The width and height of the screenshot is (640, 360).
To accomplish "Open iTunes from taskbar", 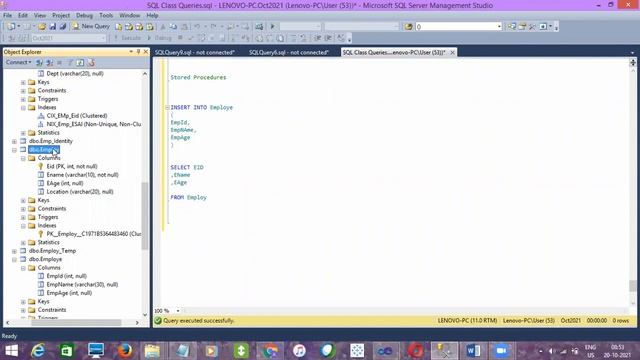I will 299,350.
